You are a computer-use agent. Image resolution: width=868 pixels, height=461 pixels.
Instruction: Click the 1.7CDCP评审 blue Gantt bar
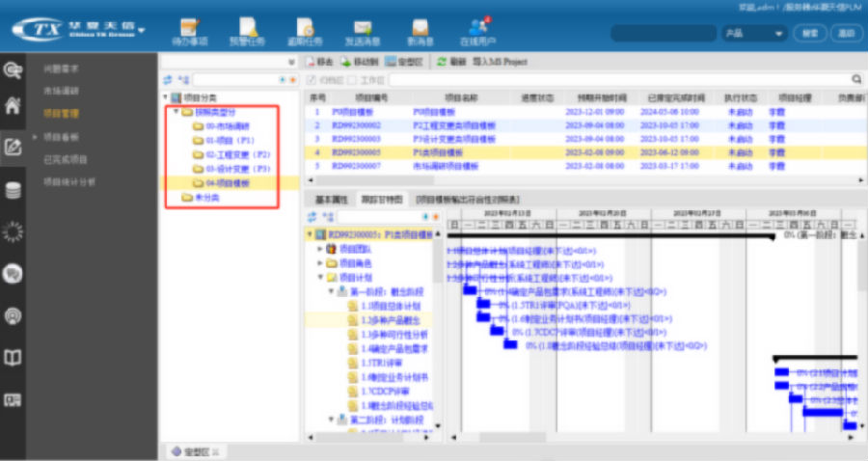pyautogui.click(x=497, y=331)
